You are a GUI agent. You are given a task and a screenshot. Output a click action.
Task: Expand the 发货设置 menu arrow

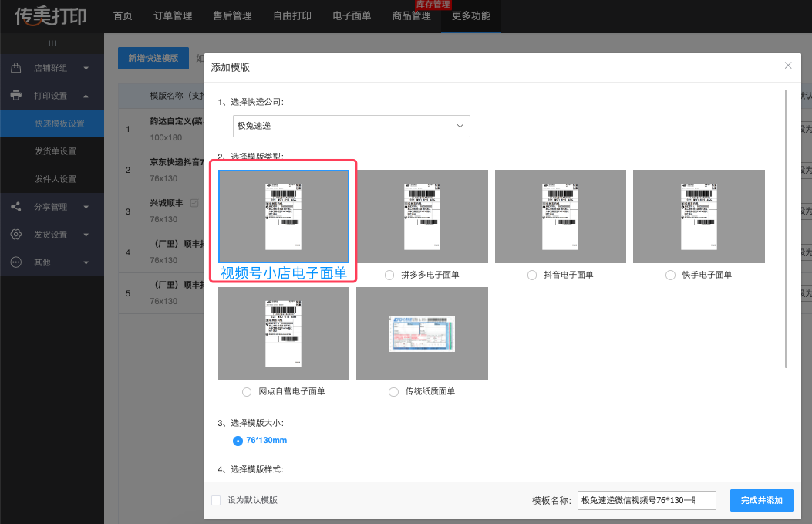tap(86, 235)
